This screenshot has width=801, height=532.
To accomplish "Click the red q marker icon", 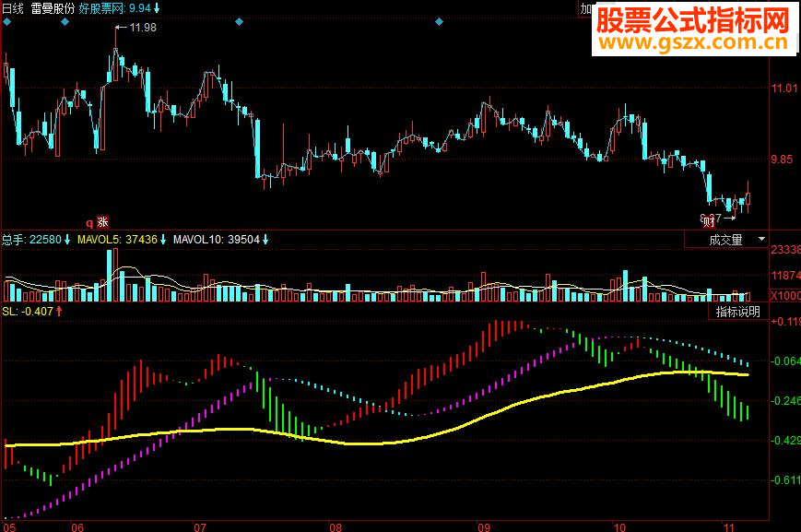I will point(89,223).
